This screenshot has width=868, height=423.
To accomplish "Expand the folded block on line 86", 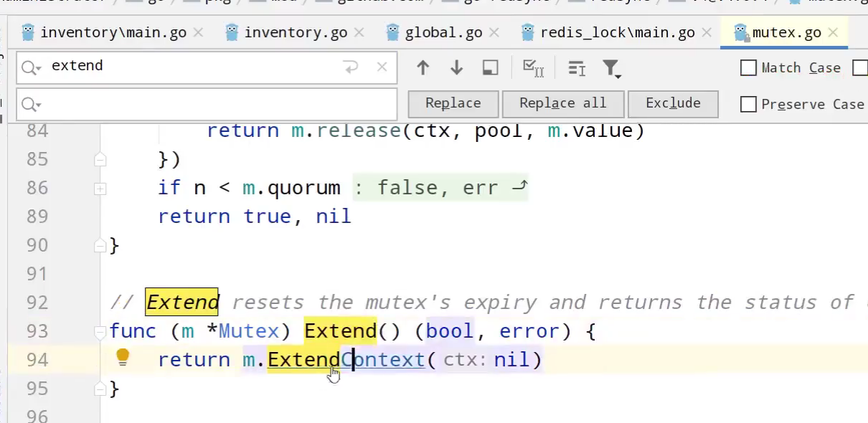I will (100, 189).
